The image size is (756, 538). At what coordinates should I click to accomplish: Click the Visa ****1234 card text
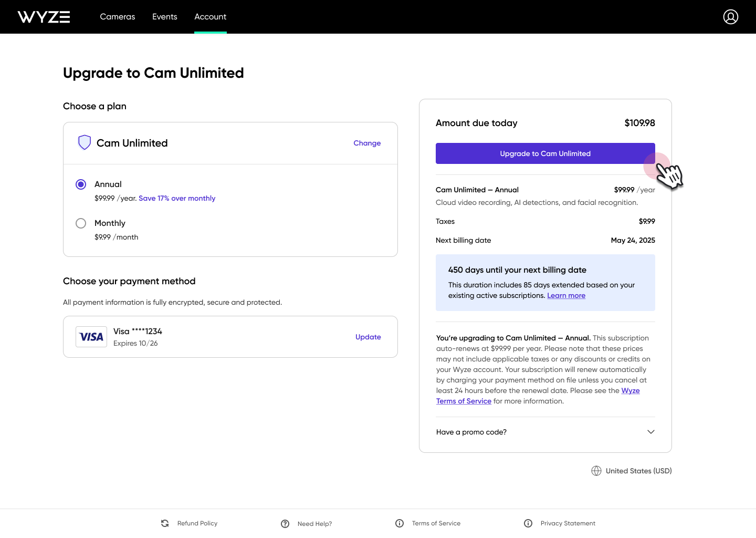click(138, 331)
